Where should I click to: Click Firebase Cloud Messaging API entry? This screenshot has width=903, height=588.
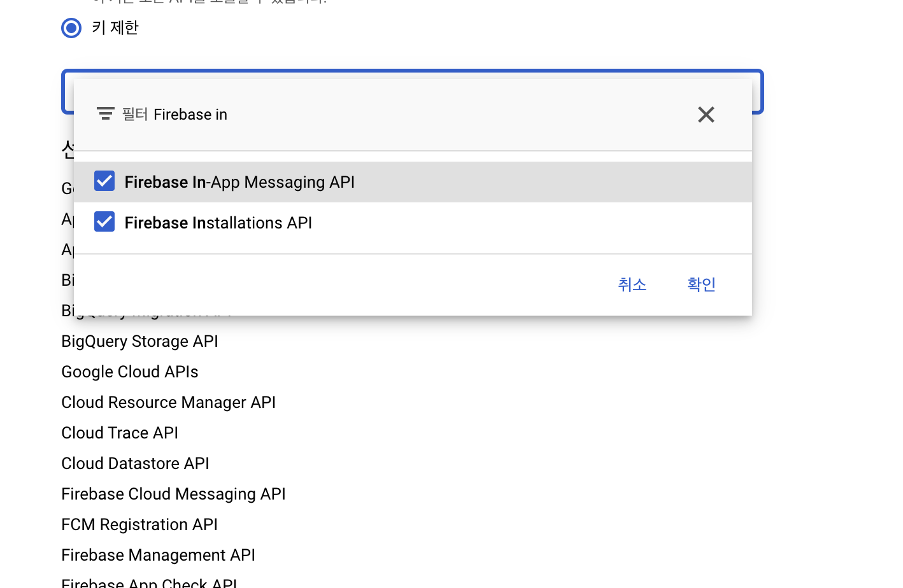point(173,494)
